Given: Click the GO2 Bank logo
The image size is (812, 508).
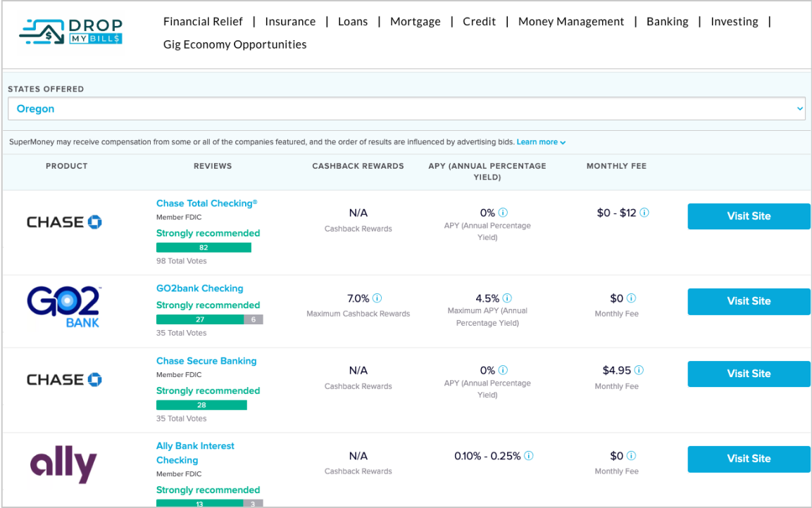Looking at the screenshot, I should (64, 307).
